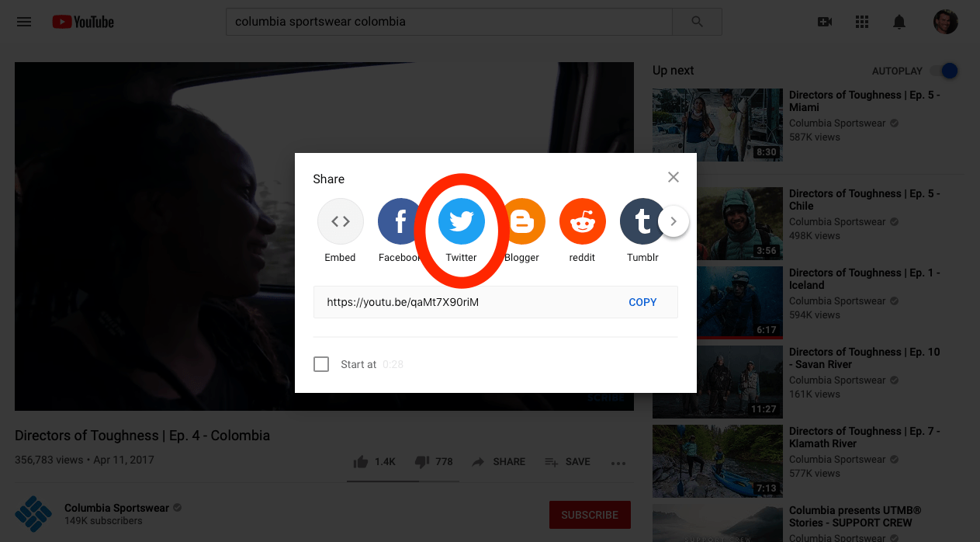Open the account avatar menu
Viewport: 980px width, 542px height.
click(x=945, y=22)
